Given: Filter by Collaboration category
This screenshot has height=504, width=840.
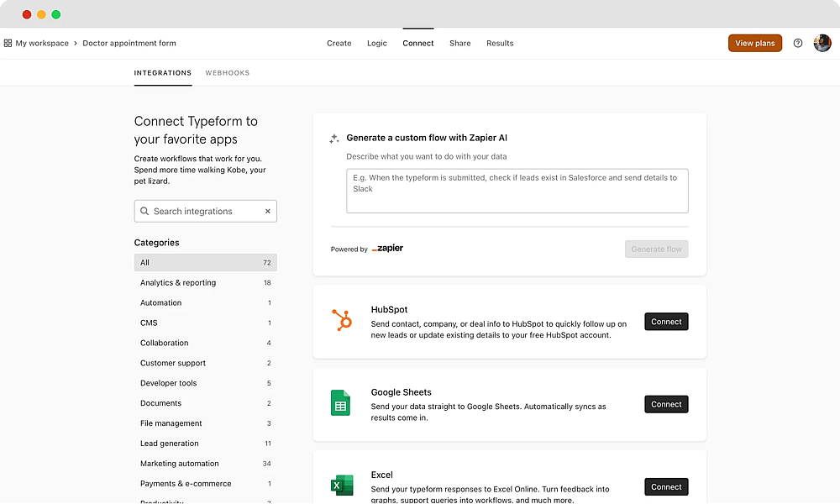Looking at the screenshot, I should [x=205, y=343].
